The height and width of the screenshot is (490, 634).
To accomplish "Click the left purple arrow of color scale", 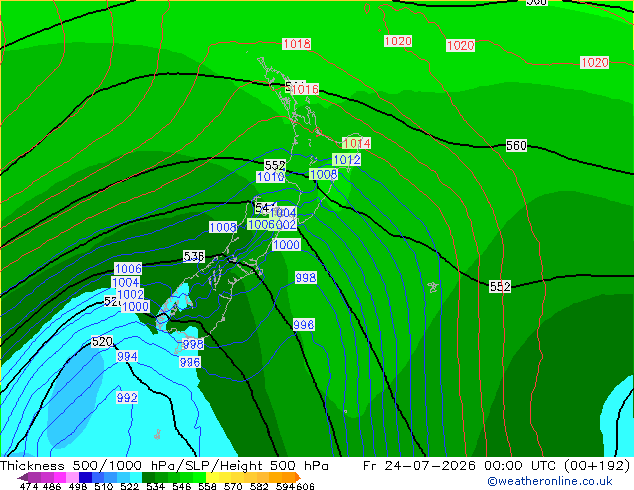I will [22, 477].
